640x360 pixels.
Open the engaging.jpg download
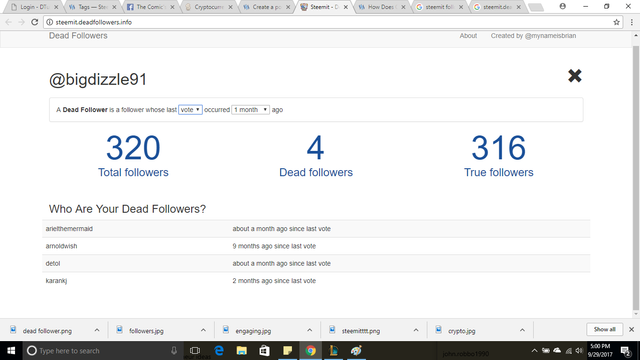(253, 331)
